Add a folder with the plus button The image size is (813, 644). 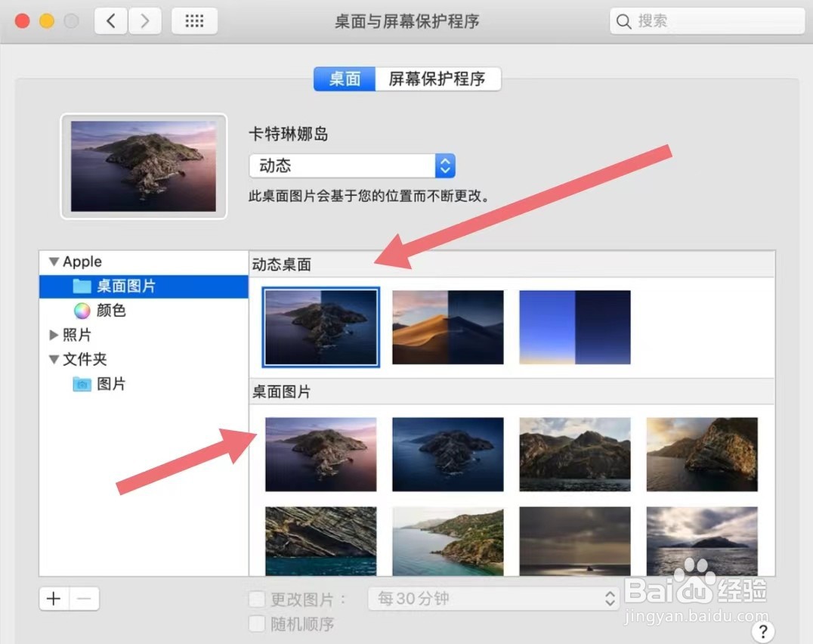[54, 599]
